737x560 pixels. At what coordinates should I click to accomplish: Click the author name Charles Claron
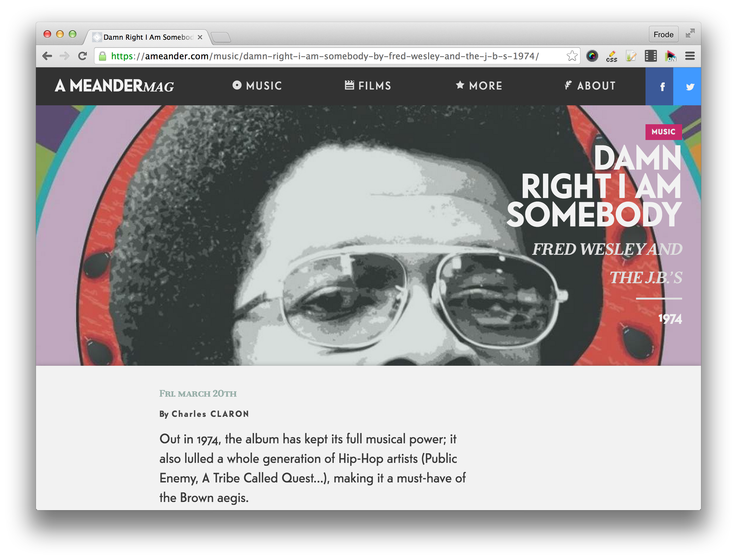(x=210, y=414)
